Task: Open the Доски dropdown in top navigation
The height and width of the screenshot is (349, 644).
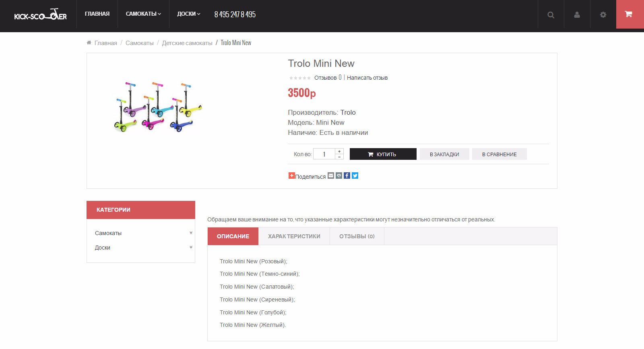Action: click(x=189, y=14)
